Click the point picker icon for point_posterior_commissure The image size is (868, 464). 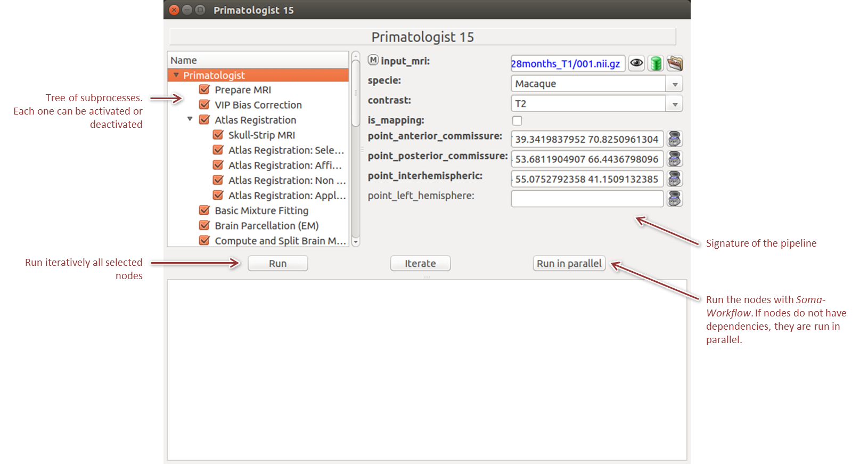click(x=675, y=159)
